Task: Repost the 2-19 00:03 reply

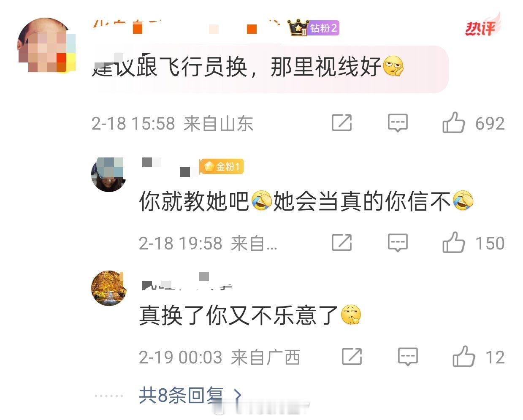Action: [352, 357]
